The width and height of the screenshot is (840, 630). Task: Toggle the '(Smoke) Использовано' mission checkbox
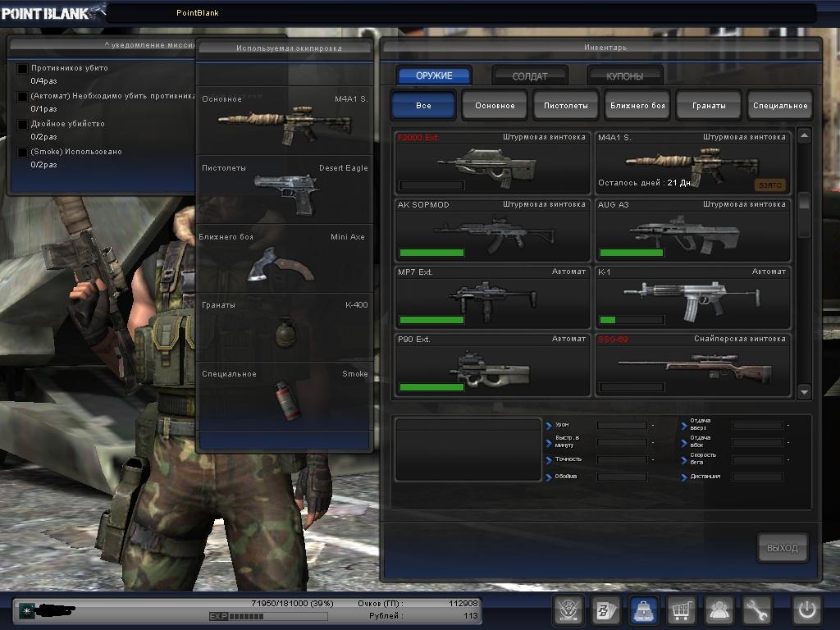click(x=22, y=153)
